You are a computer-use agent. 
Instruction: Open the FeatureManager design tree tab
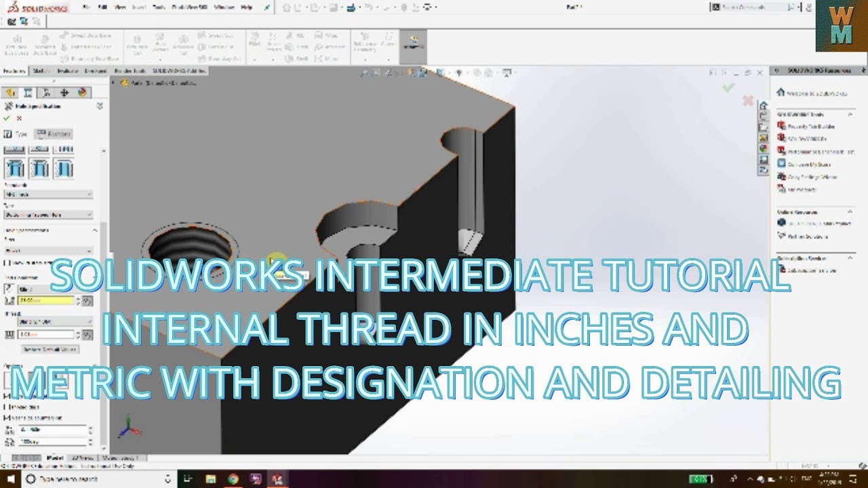(10, 93)
